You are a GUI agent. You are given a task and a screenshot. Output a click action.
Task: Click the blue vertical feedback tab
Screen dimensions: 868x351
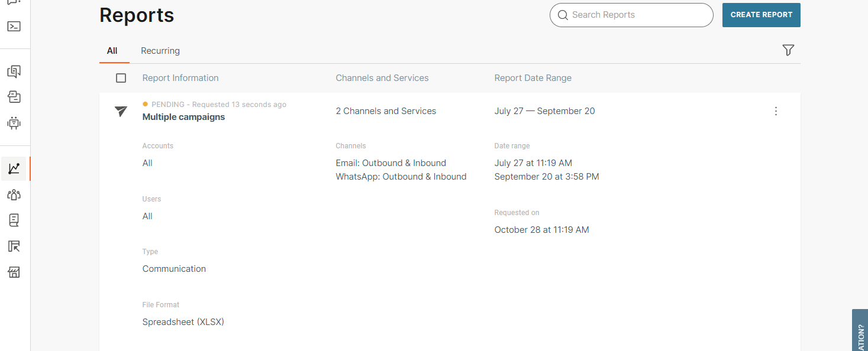[860, 331]
